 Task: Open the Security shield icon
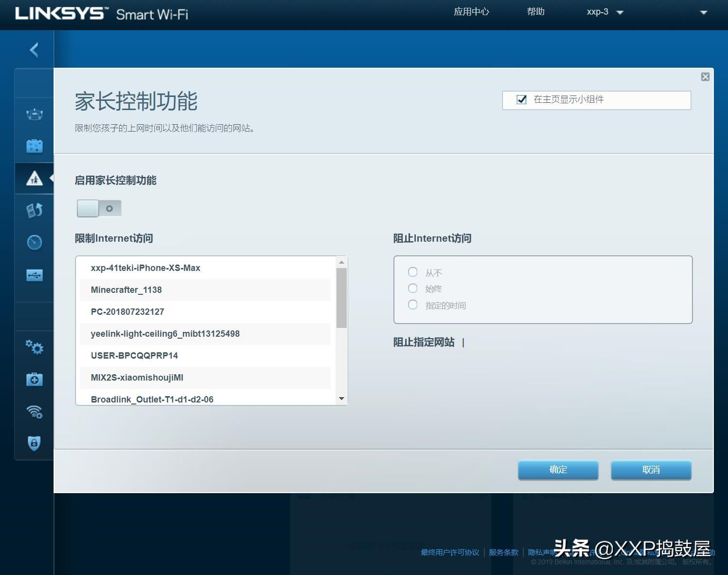[x=34, y=443]
